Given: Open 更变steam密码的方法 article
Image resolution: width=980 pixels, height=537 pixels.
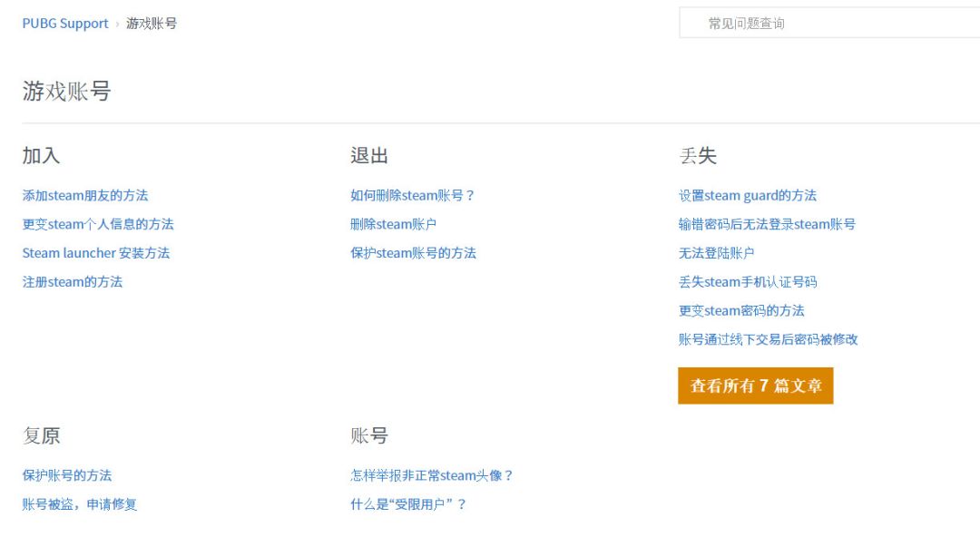Looking at the screenshot, I should pos(741,310).
